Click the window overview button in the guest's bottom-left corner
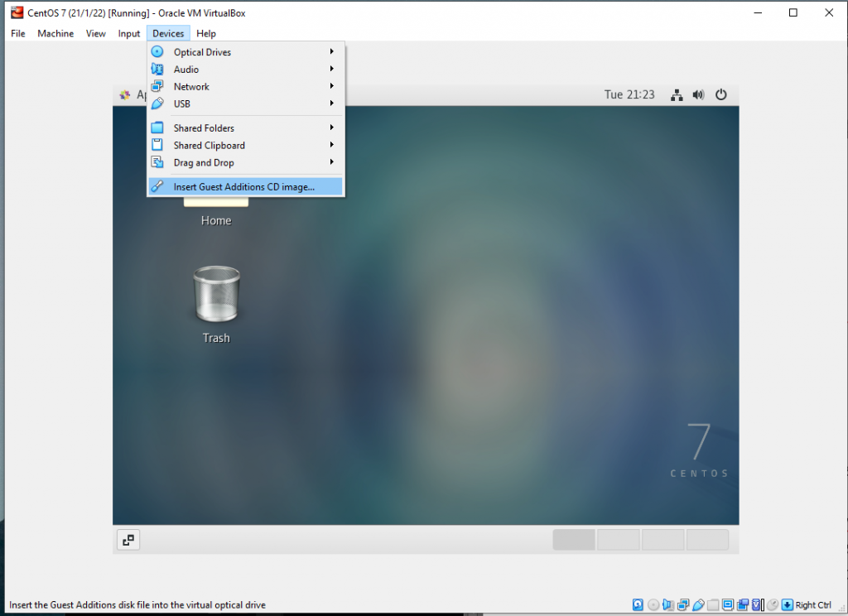 pos(128,540)
